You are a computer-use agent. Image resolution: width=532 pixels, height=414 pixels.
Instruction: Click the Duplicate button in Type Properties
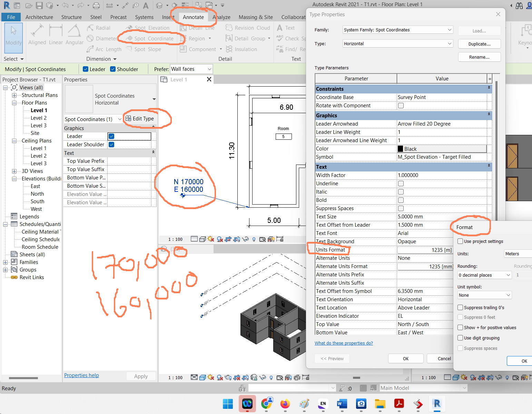tap(479, 44)
